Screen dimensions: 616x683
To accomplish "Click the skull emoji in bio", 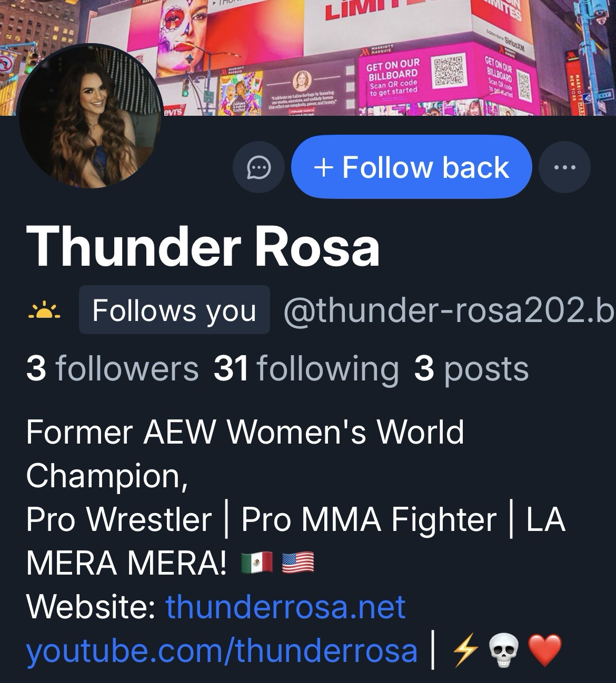I will click(503, 651).
